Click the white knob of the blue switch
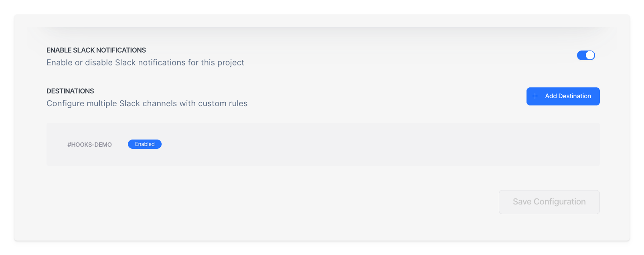The width and height of the screenshot is (644, 255). pyautogui.click(x=590, y=55)
